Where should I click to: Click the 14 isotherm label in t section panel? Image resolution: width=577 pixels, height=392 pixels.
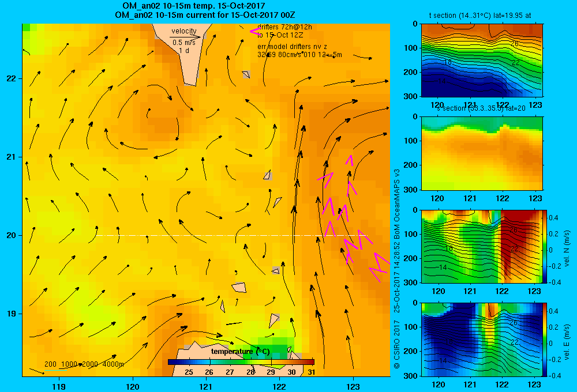click(441, 81)
